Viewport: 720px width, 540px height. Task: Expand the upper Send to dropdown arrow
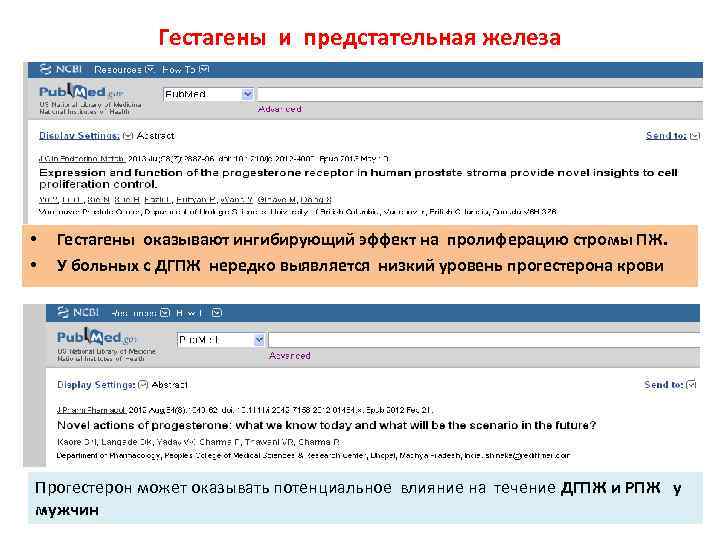tap(695, 136)
